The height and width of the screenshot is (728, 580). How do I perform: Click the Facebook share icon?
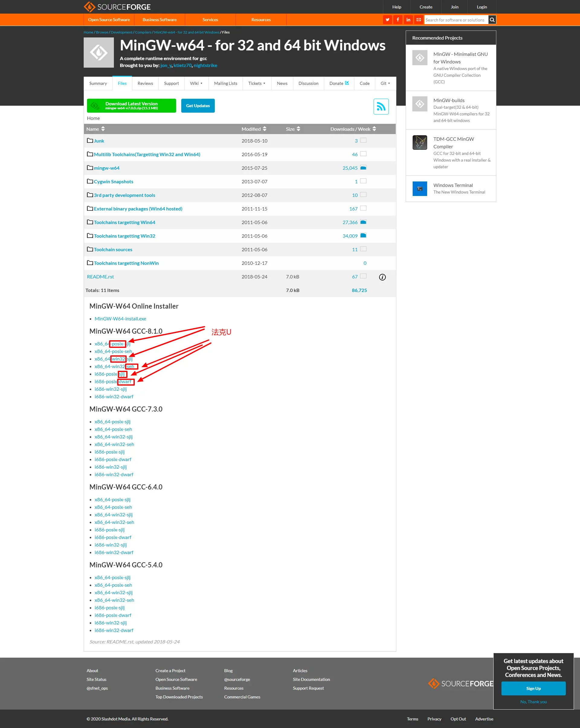(398, 20)
